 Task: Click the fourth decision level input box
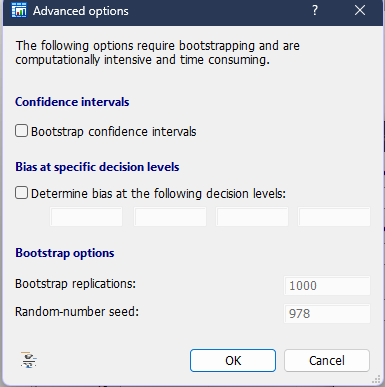click(x=334, y=217)
